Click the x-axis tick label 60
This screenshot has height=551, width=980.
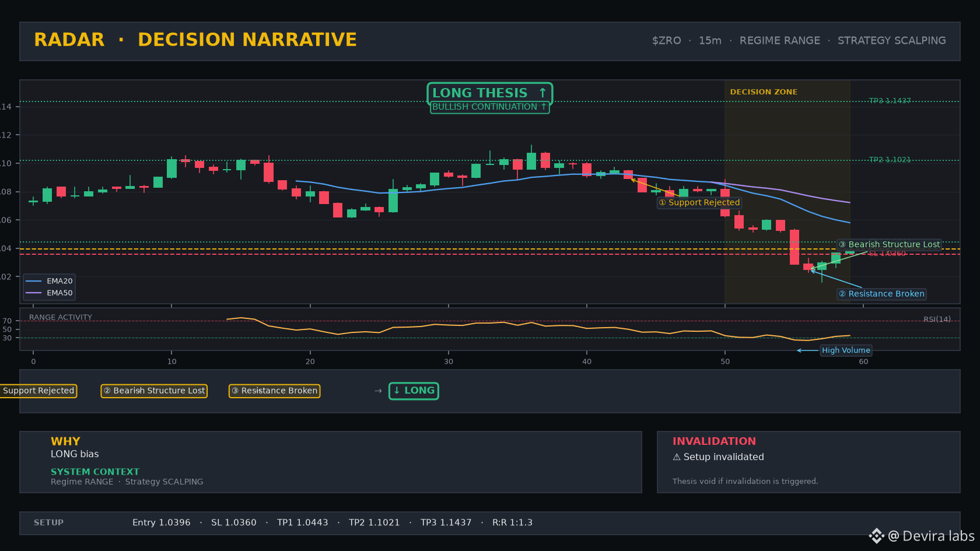863,362
